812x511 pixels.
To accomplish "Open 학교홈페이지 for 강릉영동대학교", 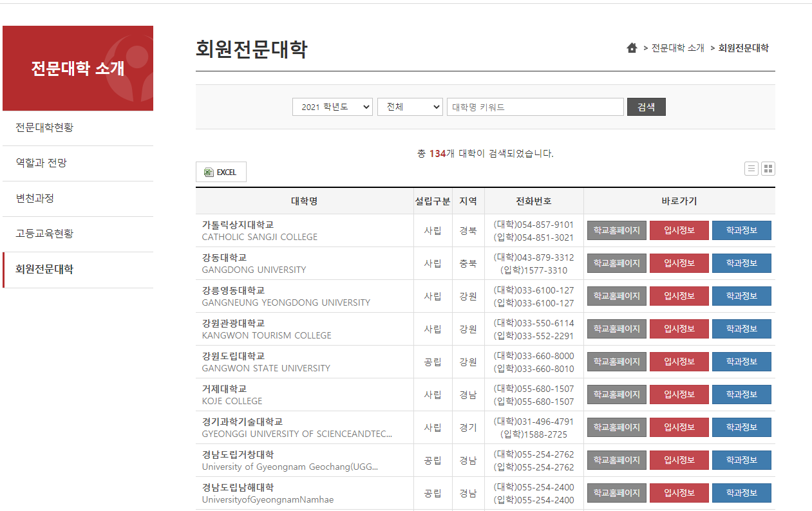I will tap(616, 296).
